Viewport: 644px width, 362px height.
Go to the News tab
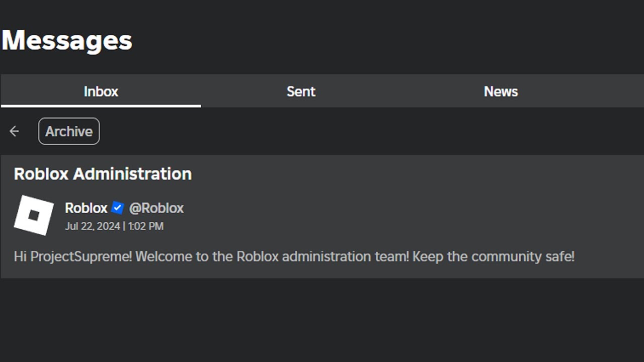tap(501, 92)
